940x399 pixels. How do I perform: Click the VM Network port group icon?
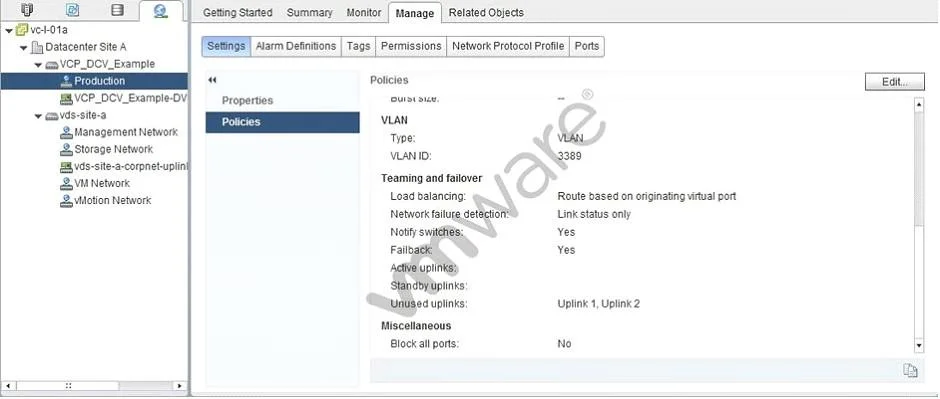pos(67,183)
